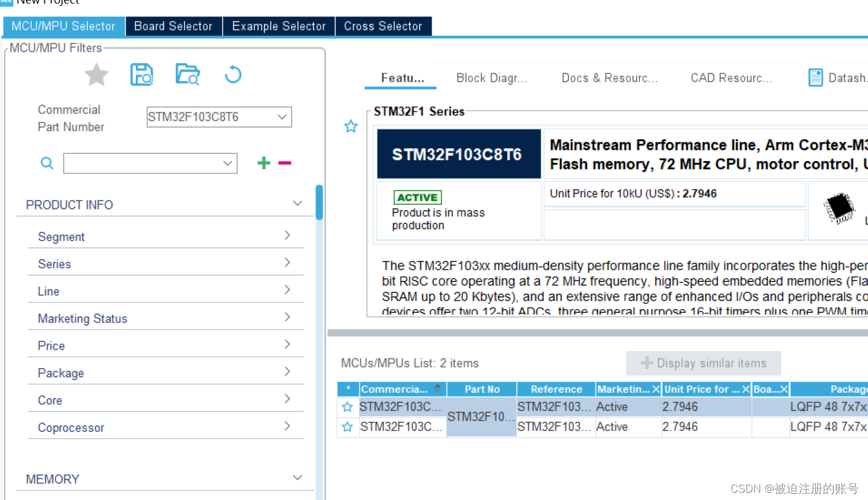
Task: Click the Unit Price for 10kU text
Action: 633,194
